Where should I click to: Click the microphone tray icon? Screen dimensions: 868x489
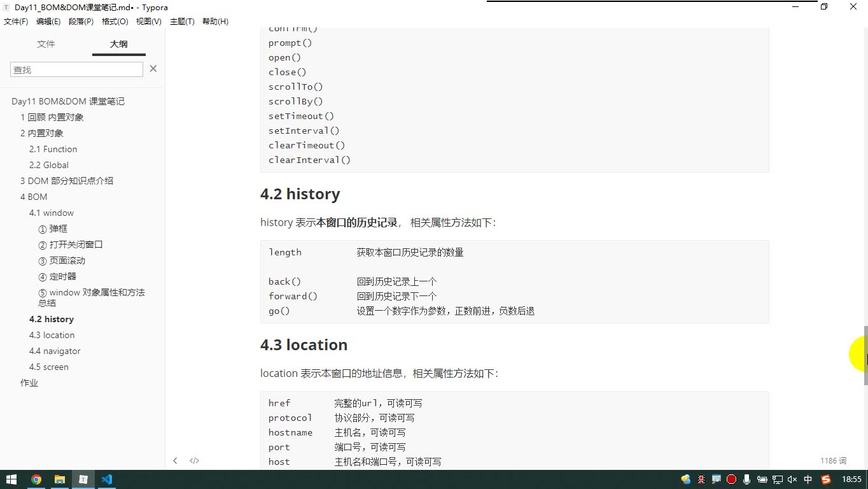(x=747, y=479)
